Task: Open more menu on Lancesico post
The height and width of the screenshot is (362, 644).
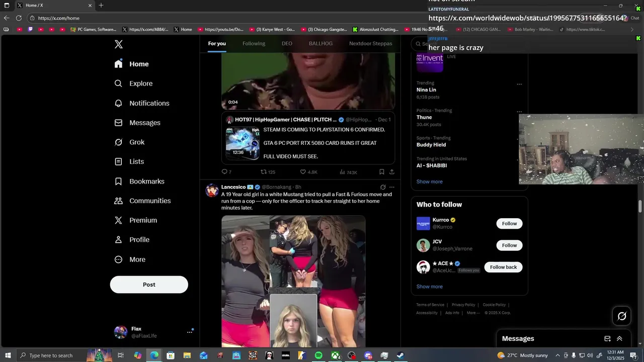Action: (x=392, y=187)
